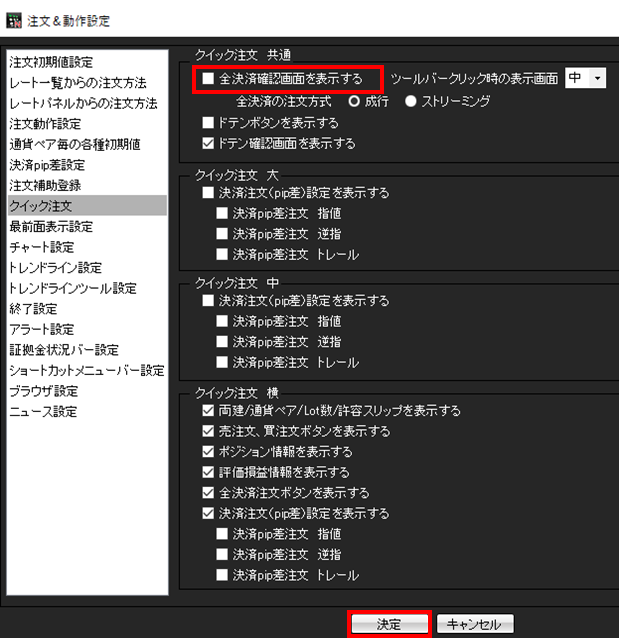Viewport: 619px width, 638px height.
Task: Enable 全決済確認画面を表示する checkbox
Action: pyautogui.click(x=208, y=78)
